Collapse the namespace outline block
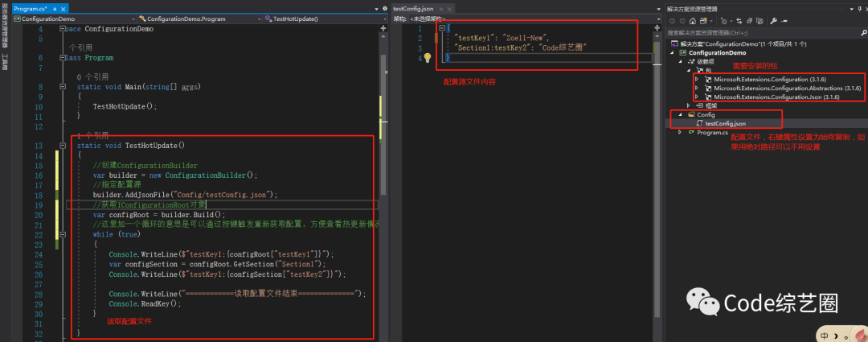Image resolution: width=868 pixels, height=342 pixels. tap(63, 28)
